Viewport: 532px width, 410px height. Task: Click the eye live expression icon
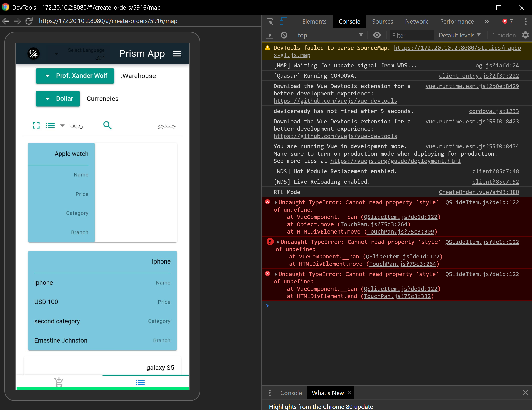click(377, 35)
